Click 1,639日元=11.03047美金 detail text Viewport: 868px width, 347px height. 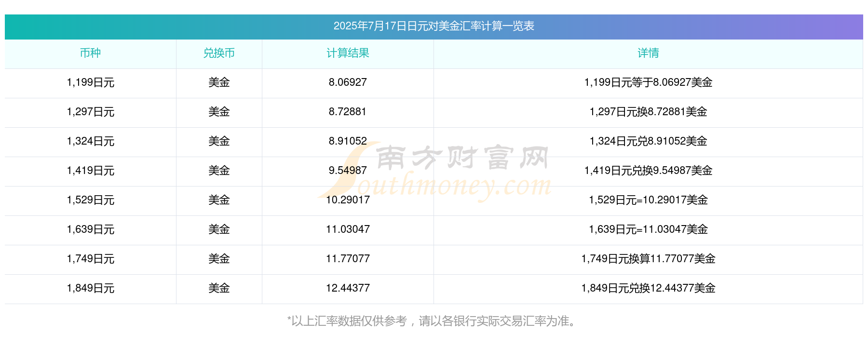coord(648,229)
